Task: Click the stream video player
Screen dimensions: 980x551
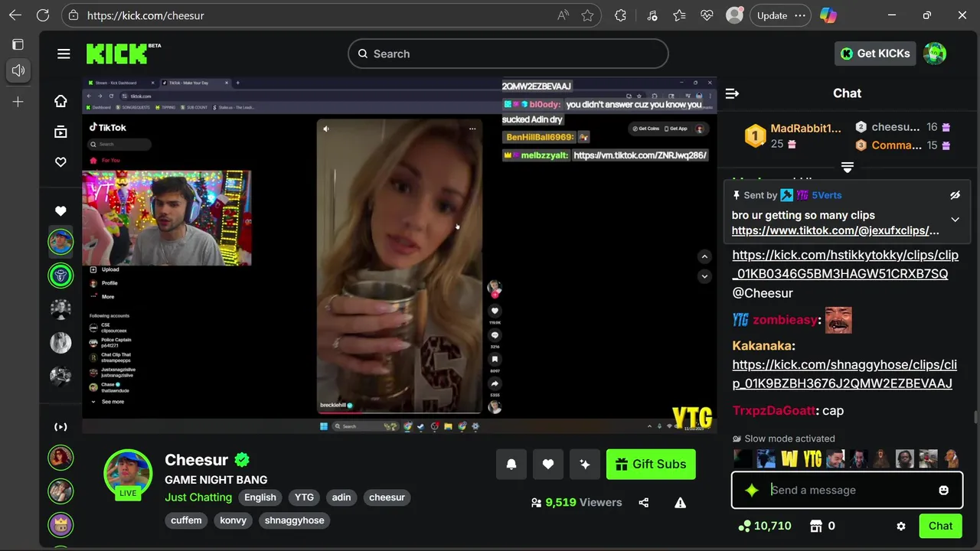Action: point(400,256)
